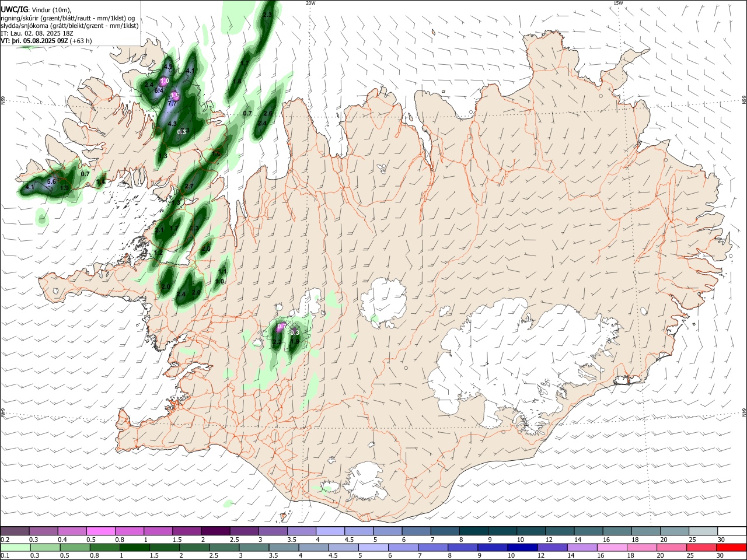Click the 6.4 precipitation value on the map
Image resolution: width=747 pixels, height=560 pixels.
pos(159,90)
